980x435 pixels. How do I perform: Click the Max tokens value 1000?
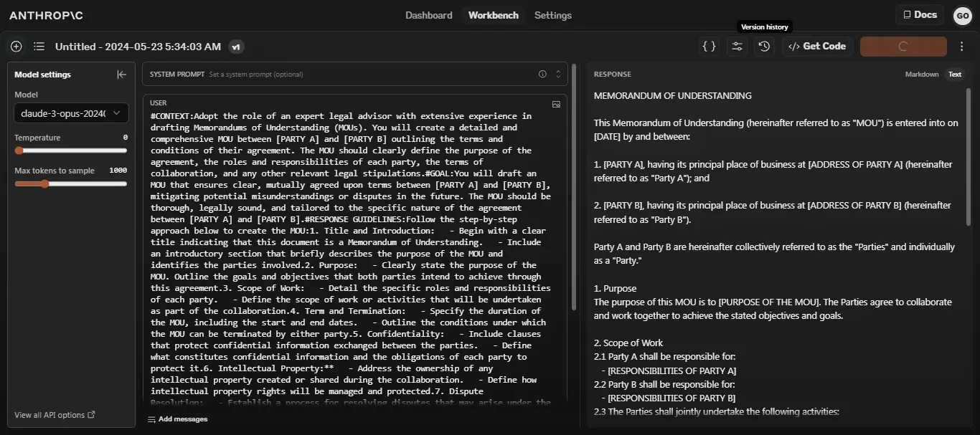coord(118,171)
